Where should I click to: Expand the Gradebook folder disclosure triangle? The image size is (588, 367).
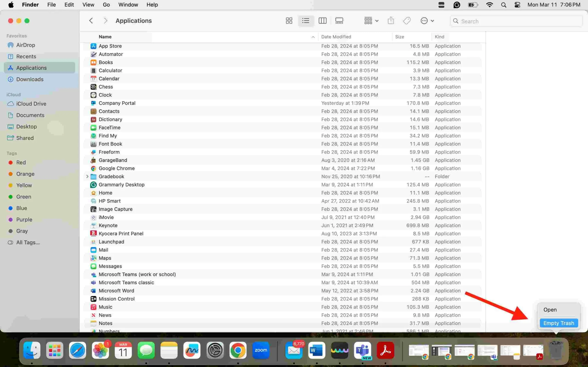[86, 176]
